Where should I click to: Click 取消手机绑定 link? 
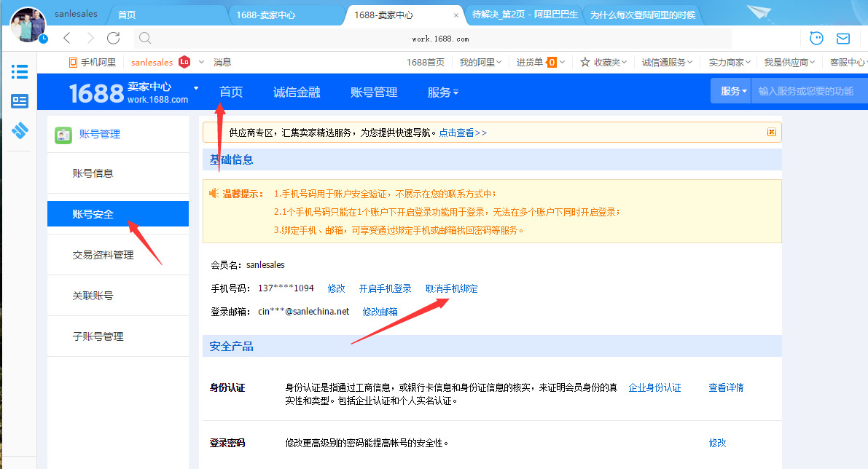pyautogui.click(x=451, y=288)
